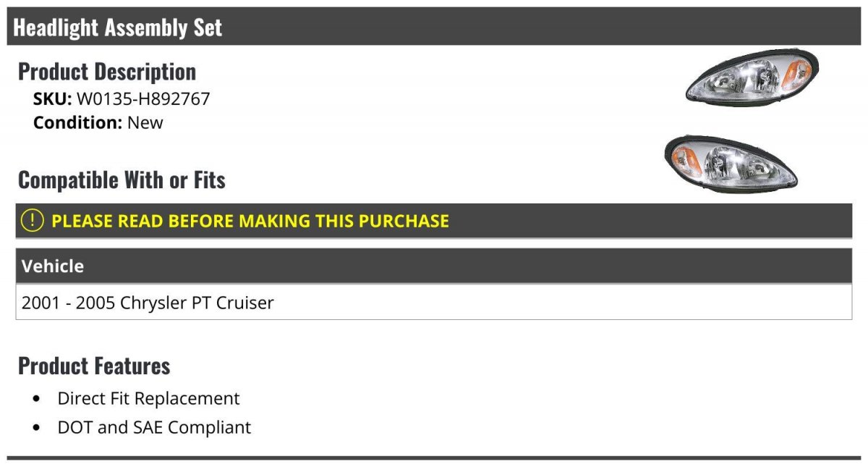Click the bullet before DOT and SAE Compliant

coord(37,429)
